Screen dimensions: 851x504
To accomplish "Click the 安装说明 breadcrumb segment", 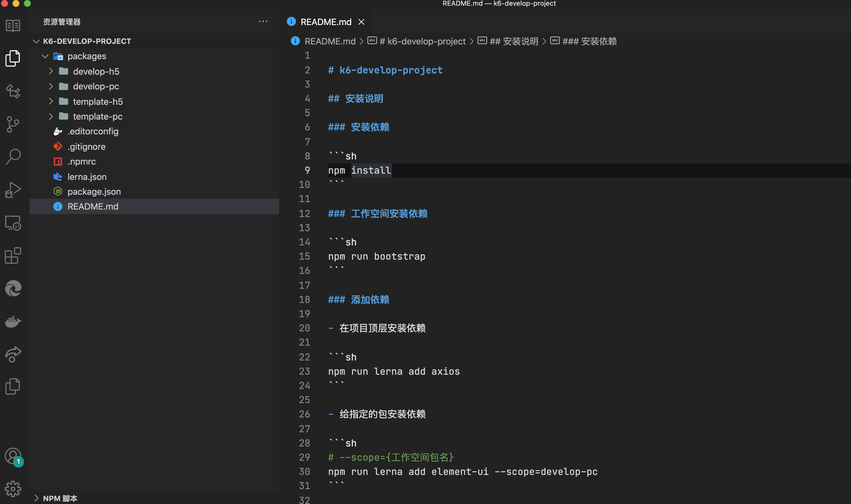I will click(x=514, y=42).
